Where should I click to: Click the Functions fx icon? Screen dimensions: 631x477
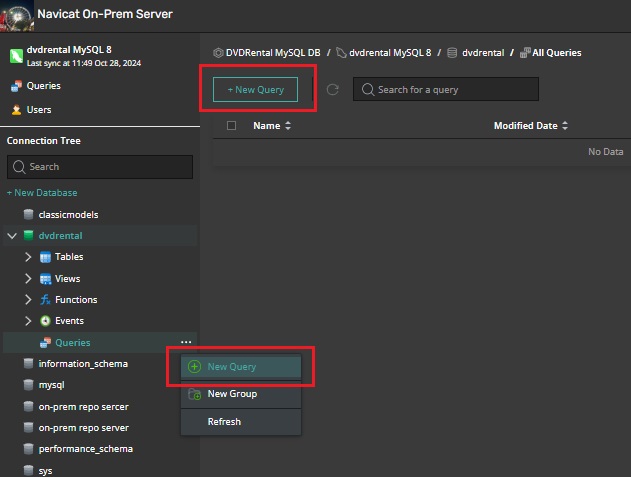click(x=45, y=299)
